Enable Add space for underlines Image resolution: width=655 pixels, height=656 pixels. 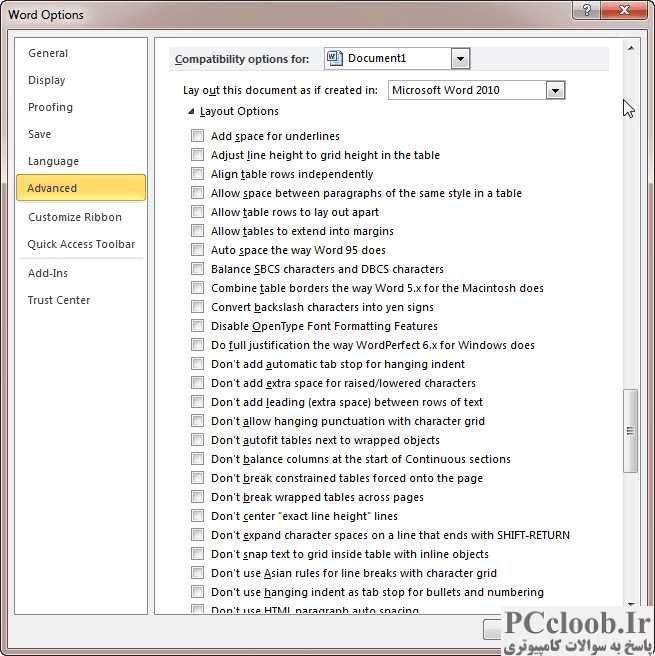click(197, 136)
